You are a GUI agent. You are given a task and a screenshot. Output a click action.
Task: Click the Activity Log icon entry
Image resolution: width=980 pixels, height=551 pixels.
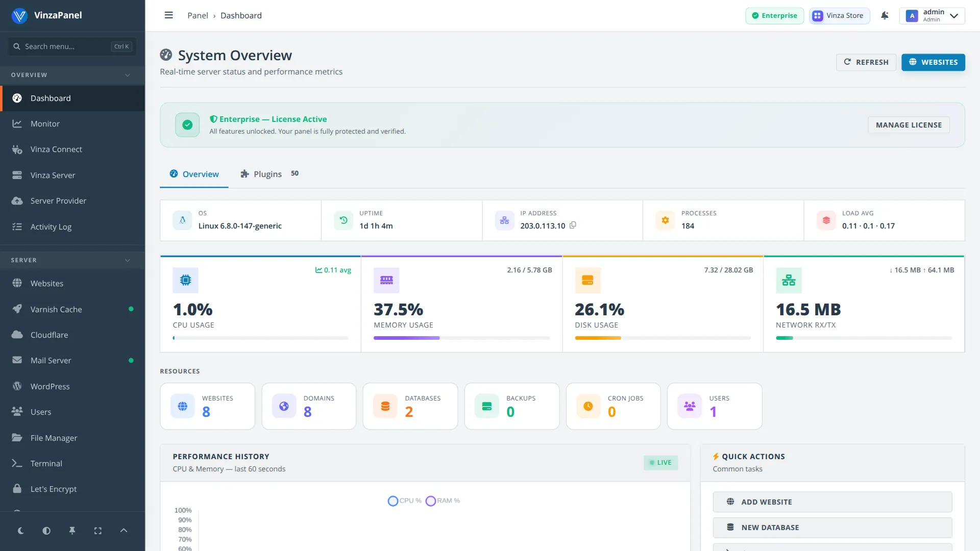tap(72, 227)
